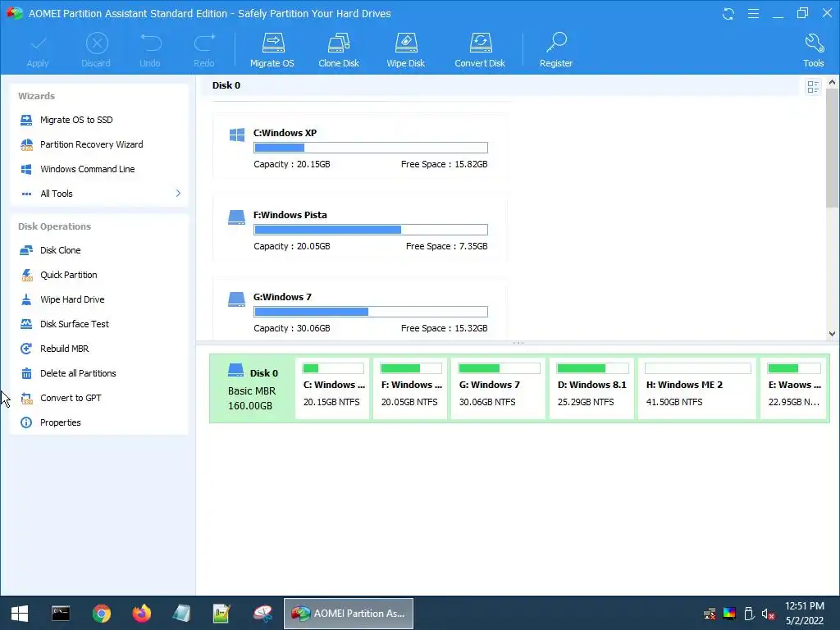This screenshot has height=630, width=840.
Task: Click the F:Windows Pista usage bar
Action: [x=371, y=230]
